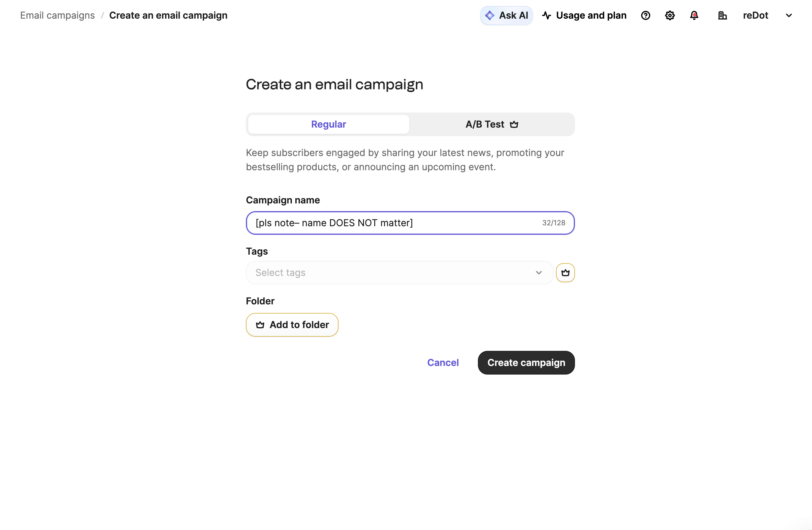Open settings gear icon
Viewport: 812px width, 530px height.
pyautogui.click(x=670, y=15)
